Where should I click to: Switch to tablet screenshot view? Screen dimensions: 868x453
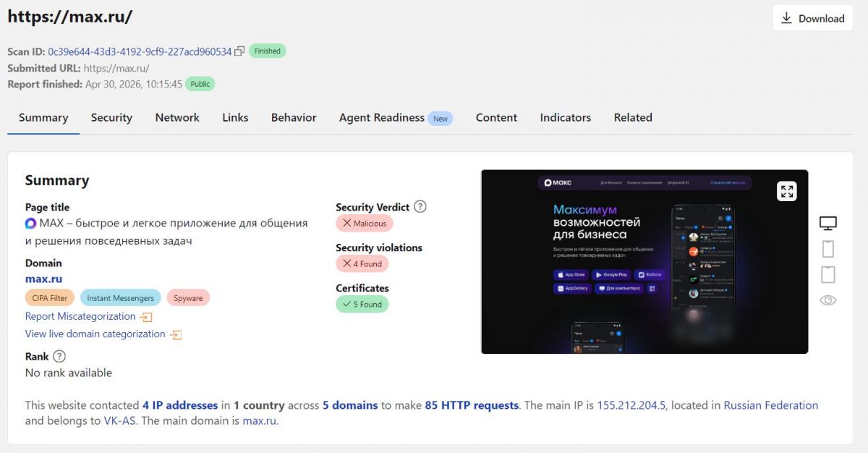click(828, 274)
